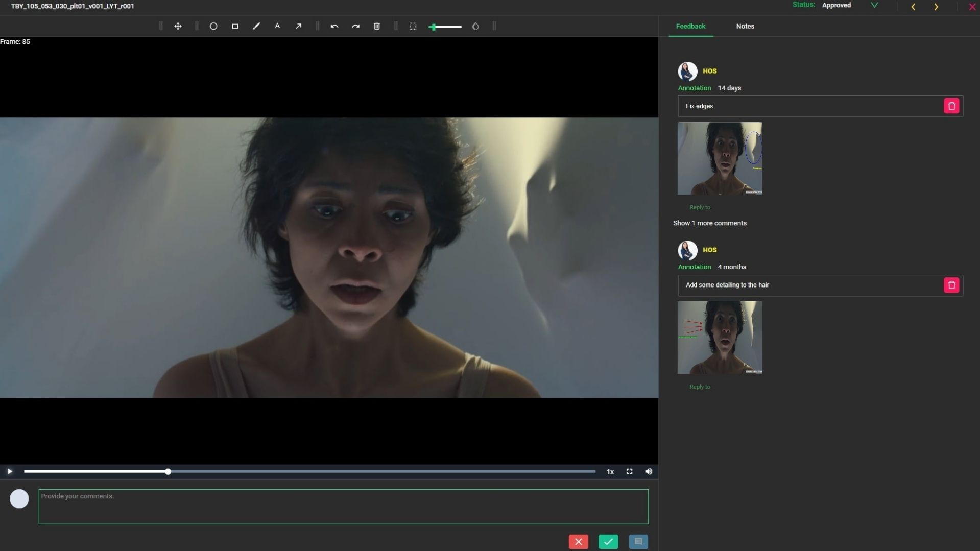Viewport: 980px width, 551px height.
Task: Select the marquee selection tool
Action: pos(413,26)
